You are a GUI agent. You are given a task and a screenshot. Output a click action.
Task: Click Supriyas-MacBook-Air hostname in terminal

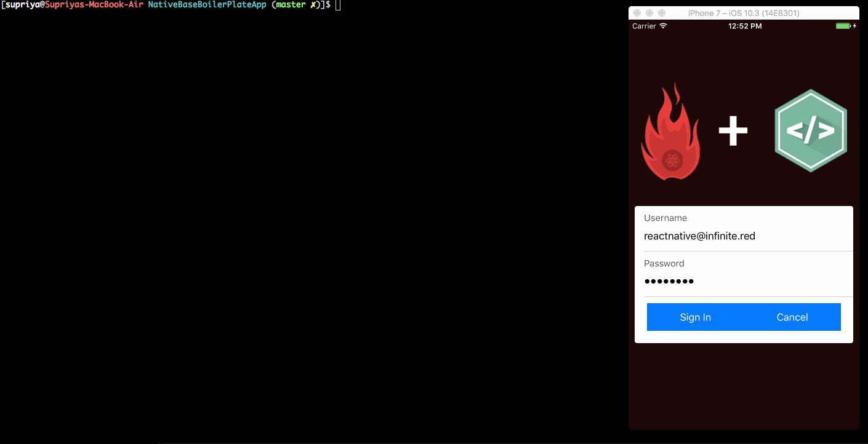[94, 5]
